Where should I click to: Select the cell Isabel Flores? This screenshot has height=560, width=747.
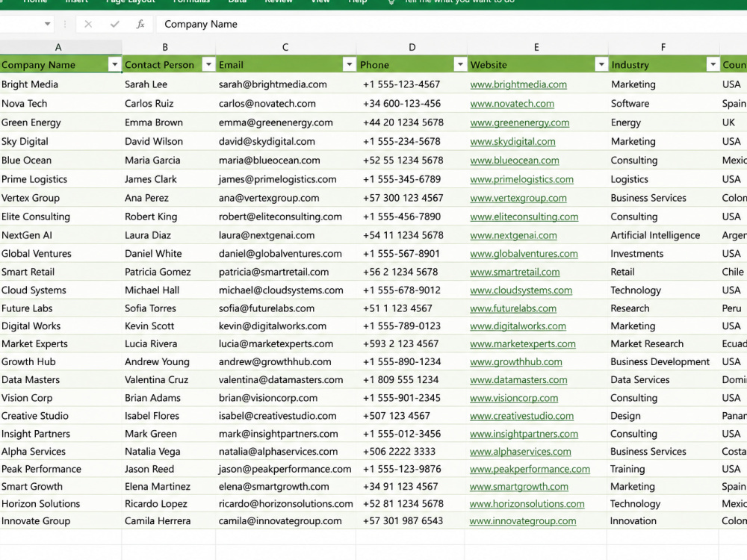(169, 416)
